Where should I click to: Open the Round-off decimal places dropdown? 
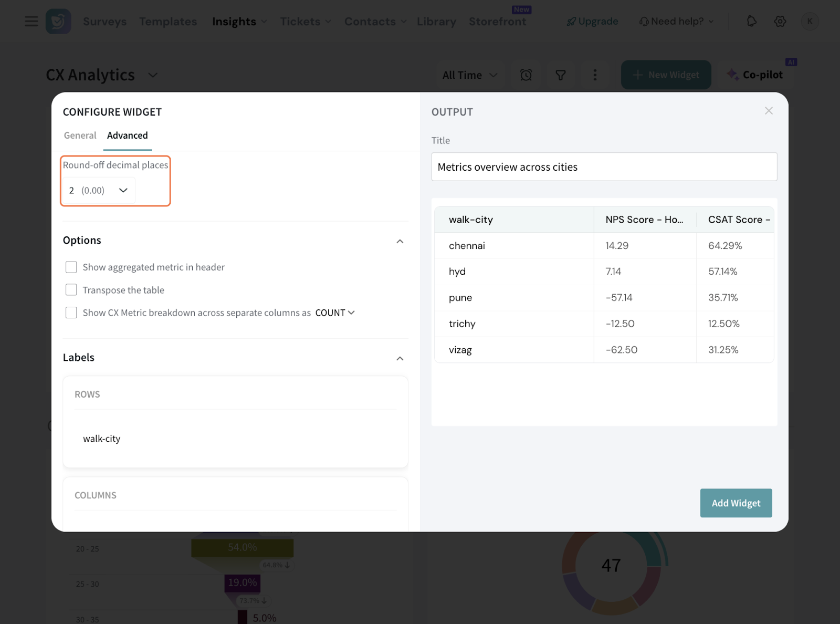coord(98,190)
